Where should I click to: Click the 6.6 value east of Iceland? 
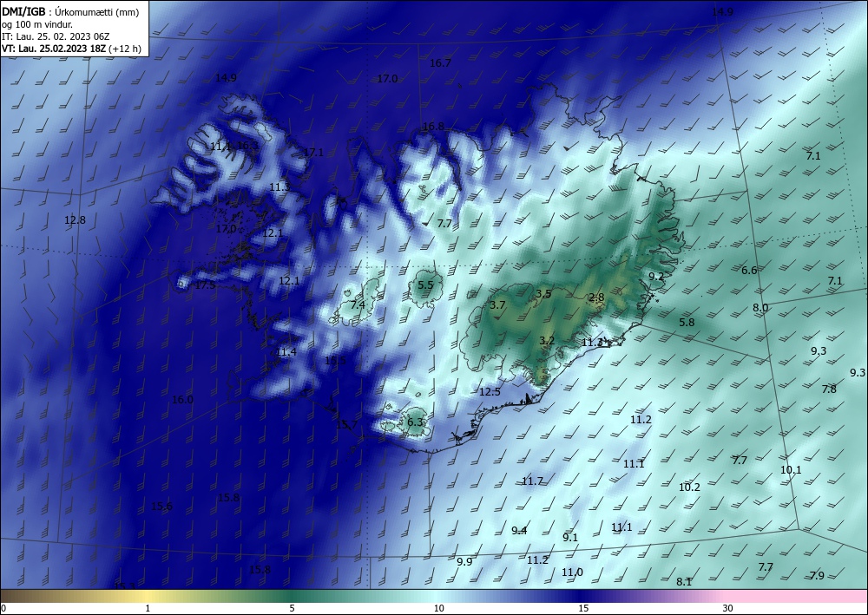point(749,270)
